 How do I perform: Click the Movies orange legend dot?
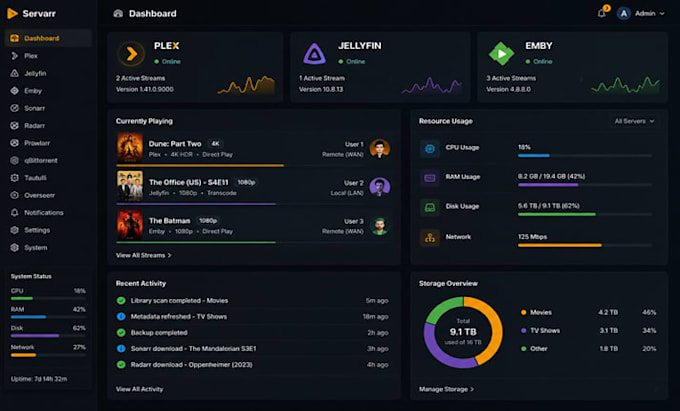point(523,312)
